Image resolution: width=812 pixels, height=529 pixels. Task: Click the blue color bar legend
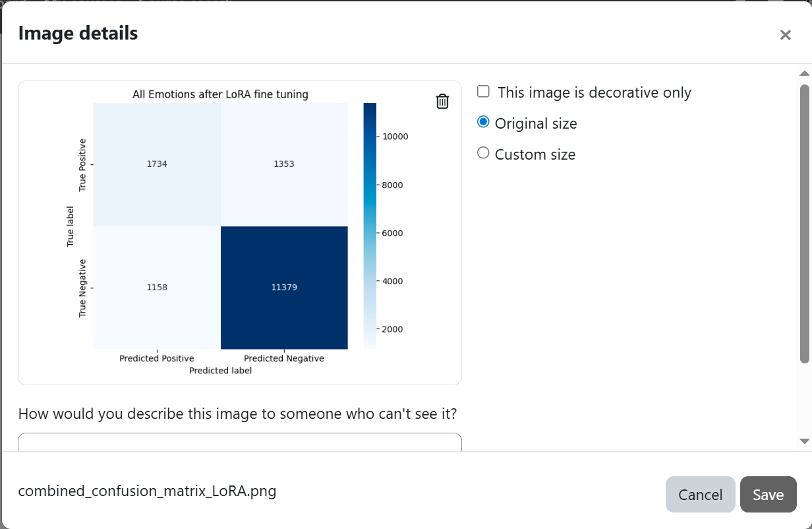pyautogui.click(x=370, y=225)
